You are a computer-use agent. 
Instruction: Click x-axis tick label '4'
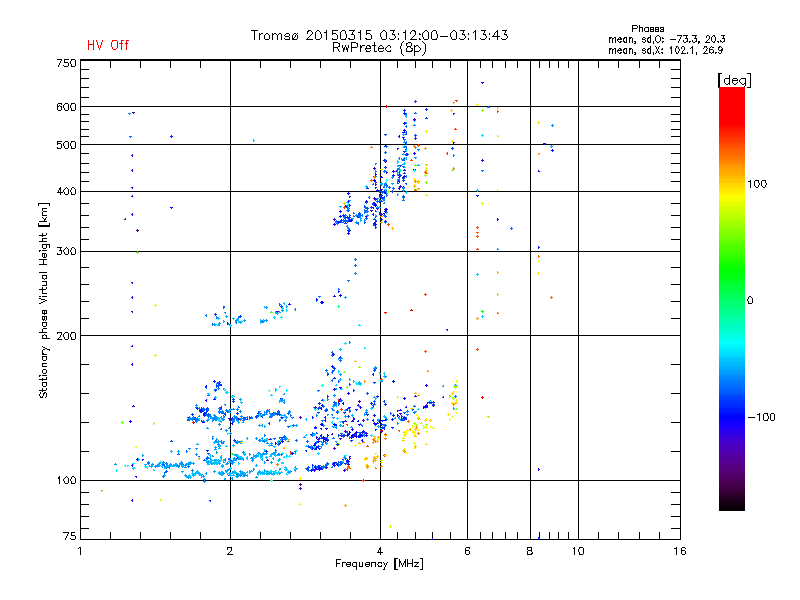point(380,551)
